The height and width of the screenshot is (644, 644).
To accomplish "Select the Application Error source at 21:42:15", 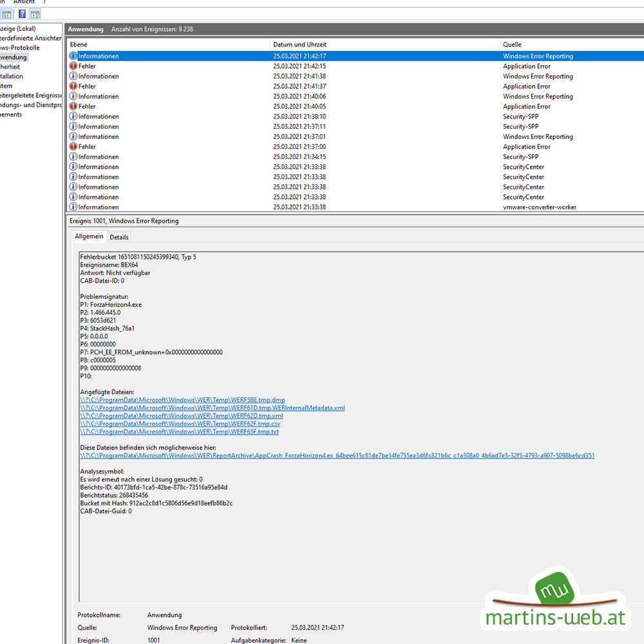I will coord(527,66).
